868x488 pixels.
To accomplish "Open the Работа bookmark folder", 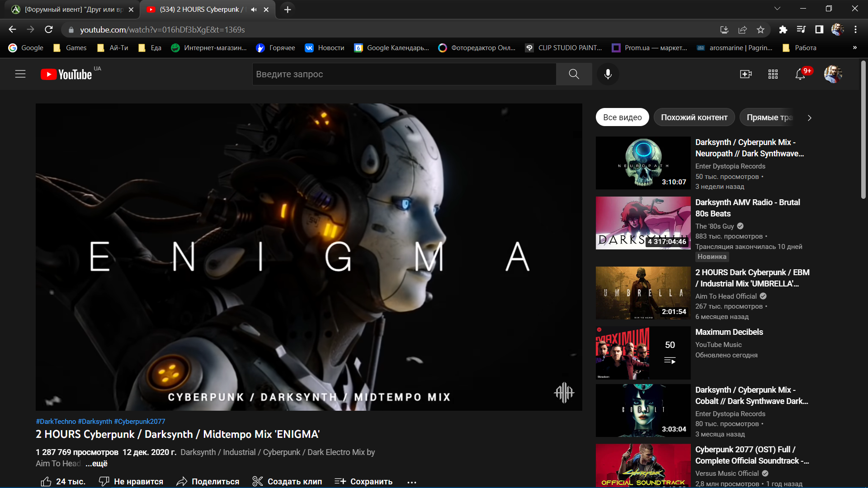I will pyautogui.click(x=799, y=47).
